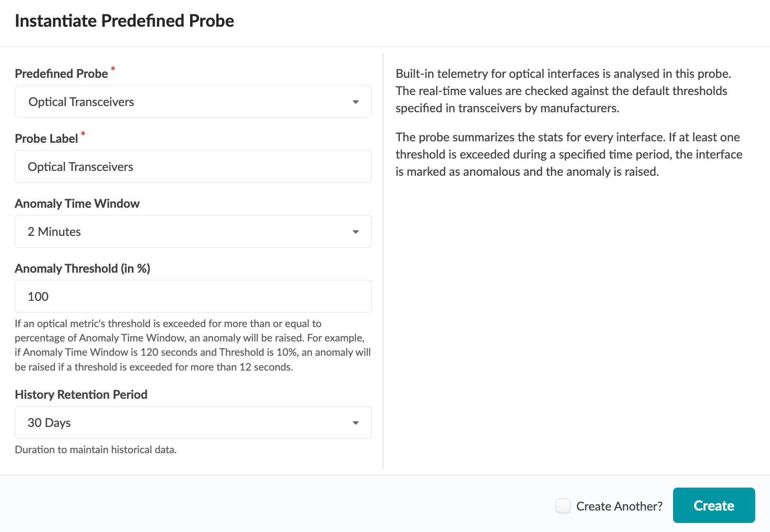Click the caret arrow beside 2 Minutes

click(x=355, y=232)
